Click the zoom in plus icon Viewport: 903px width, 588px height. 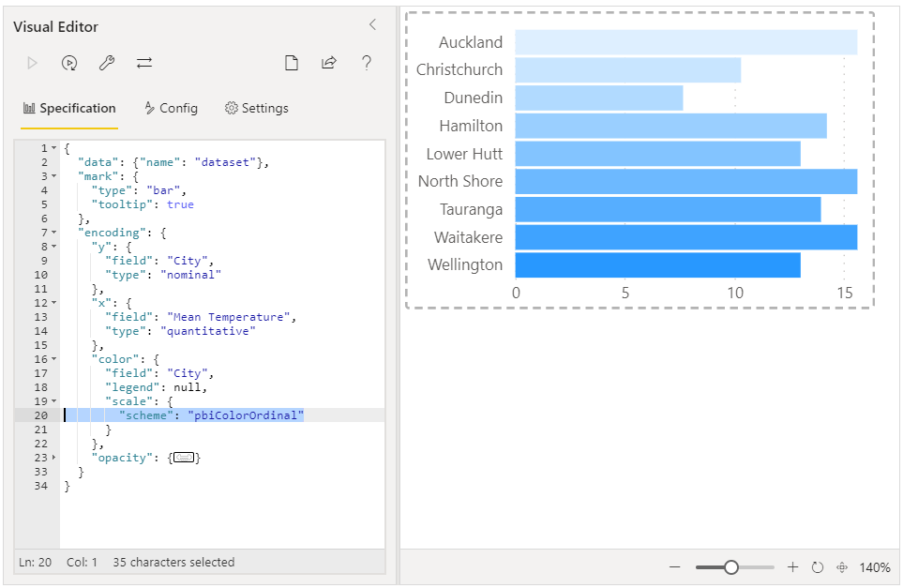[x=793, y=567]
